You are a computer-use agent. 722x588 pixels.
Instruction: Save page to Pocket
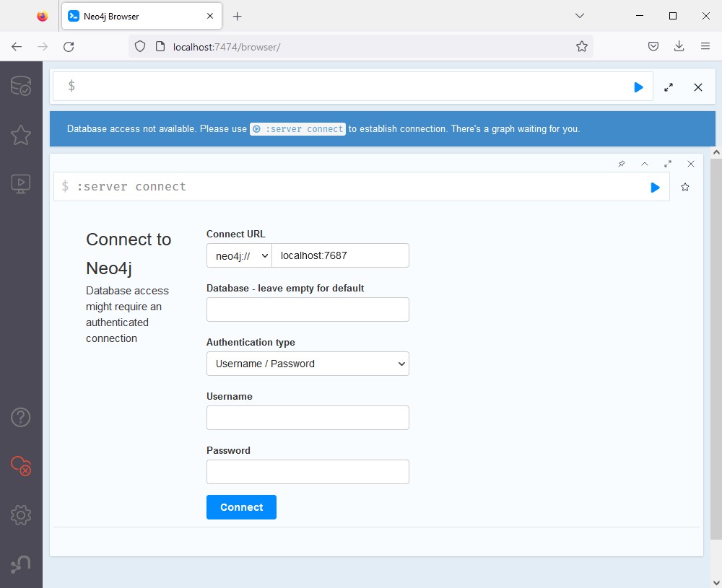click(653, 46)
